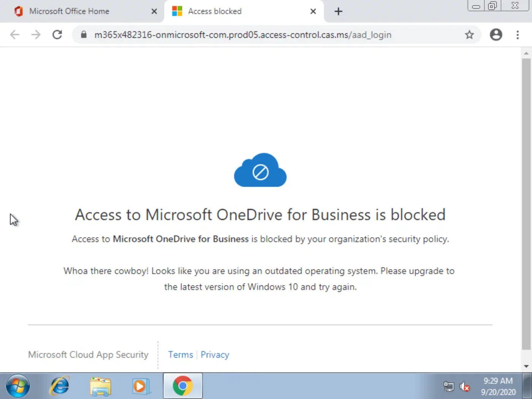Go back using the browser back arrow
The width and height of the screenshot is (532, 399).
coord(14,35)
